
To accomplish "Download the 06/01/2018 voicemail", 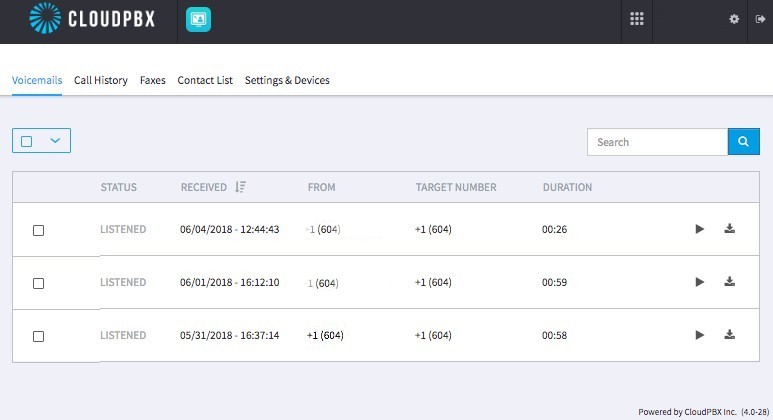I will pyautogui.click(x=730, y=281).
